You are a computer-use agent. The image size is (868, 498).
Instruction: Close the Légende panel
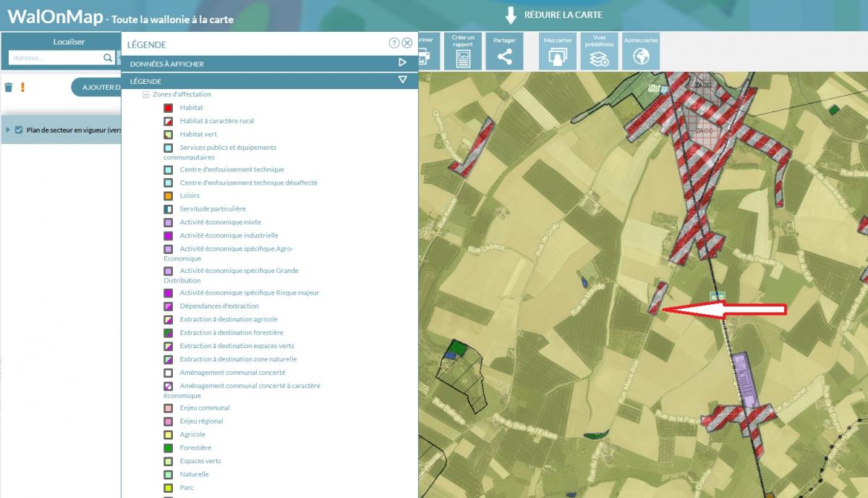(x=407, y=43)
